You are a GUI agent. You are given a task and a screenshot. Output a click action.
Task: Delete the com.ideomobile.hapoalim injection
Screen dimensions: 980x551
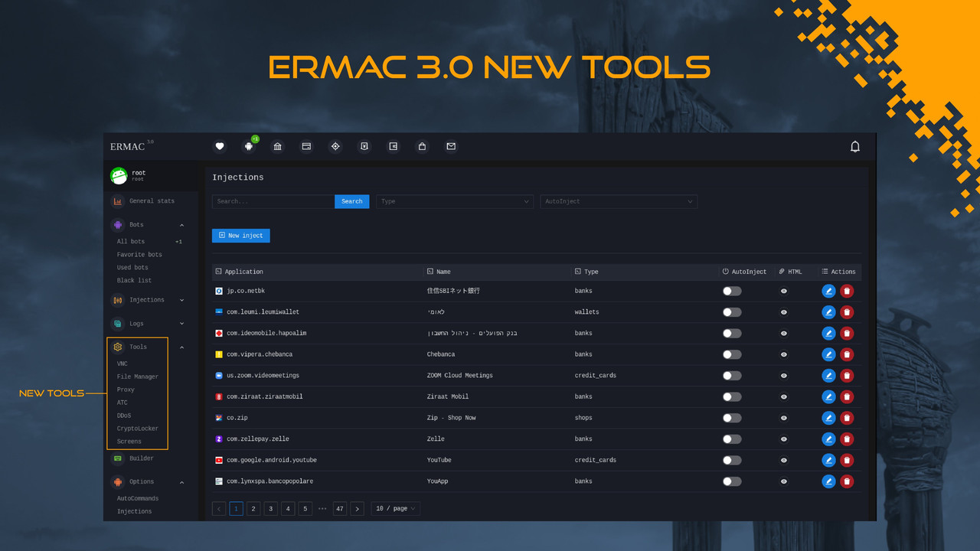pos(847,333)
